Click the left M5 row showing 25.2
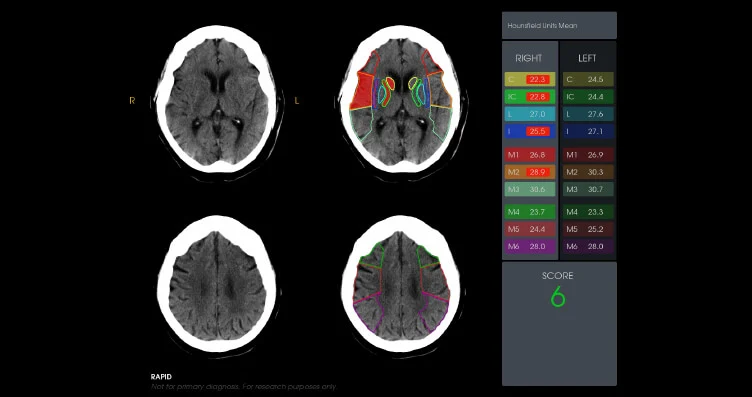 tap(588, 229)
